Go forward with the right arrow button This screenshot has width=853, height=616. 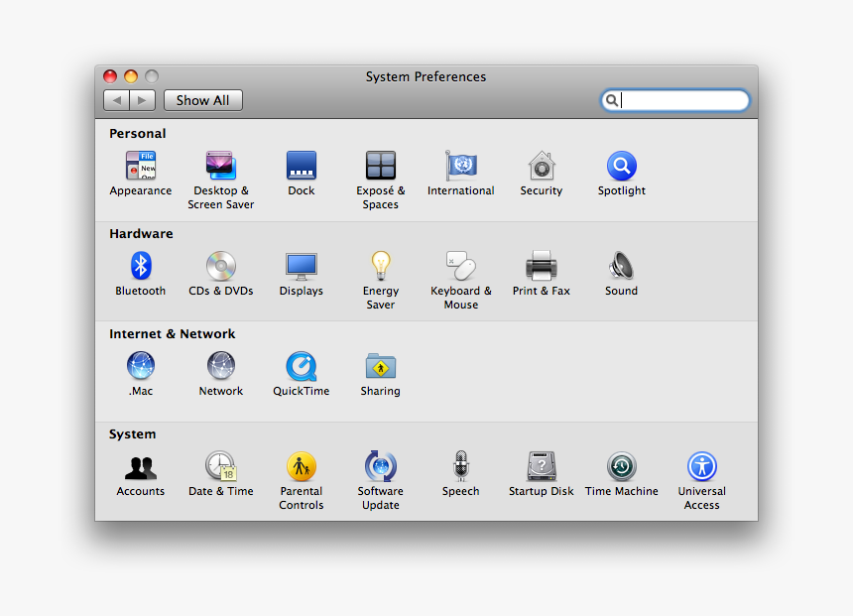coord(143,100)
